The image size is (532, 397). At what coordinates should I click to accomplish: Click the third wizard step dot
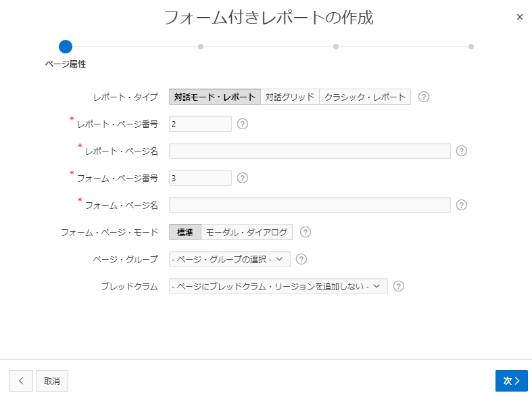335,47
